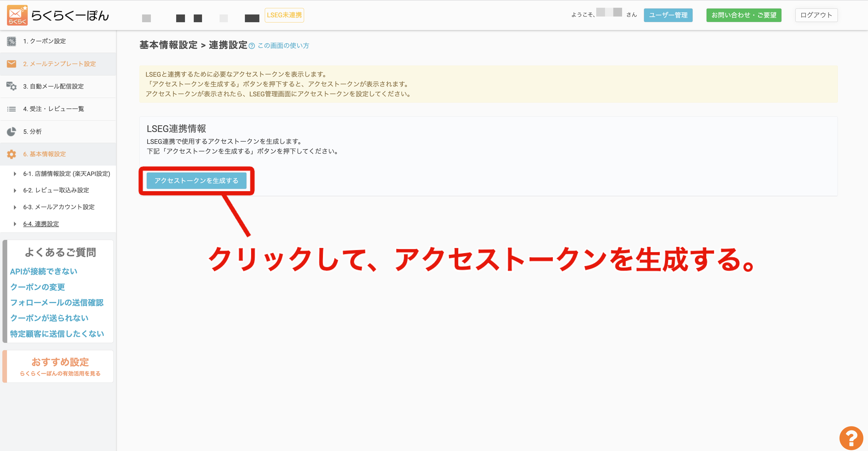This screenshot has height=451, width=868.
Task: Open FAQ link APIが接続できない
Action: pyautogui.click(x=44, y=271)
